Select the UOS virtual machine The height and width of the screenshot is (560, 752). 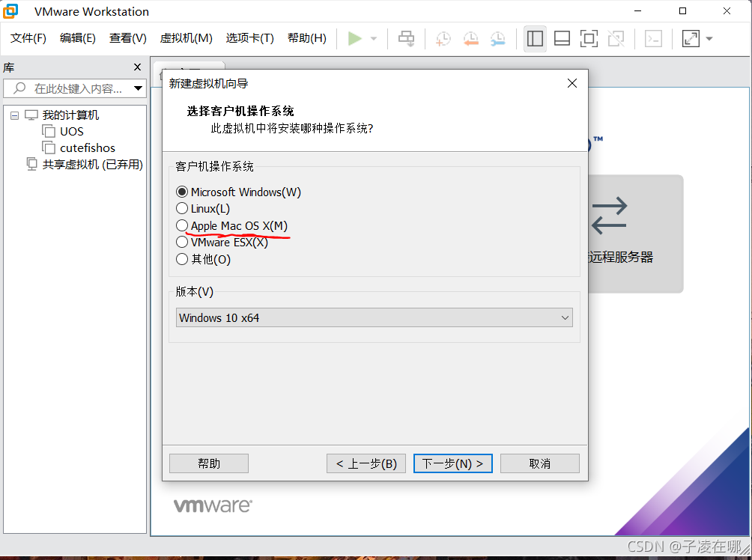[71, 131]
